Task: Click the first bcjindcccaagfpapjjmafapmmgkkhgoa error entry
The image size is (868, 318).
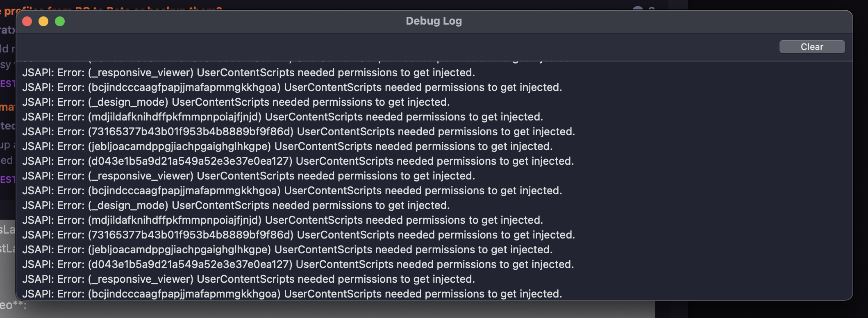Action: point(292,88)
